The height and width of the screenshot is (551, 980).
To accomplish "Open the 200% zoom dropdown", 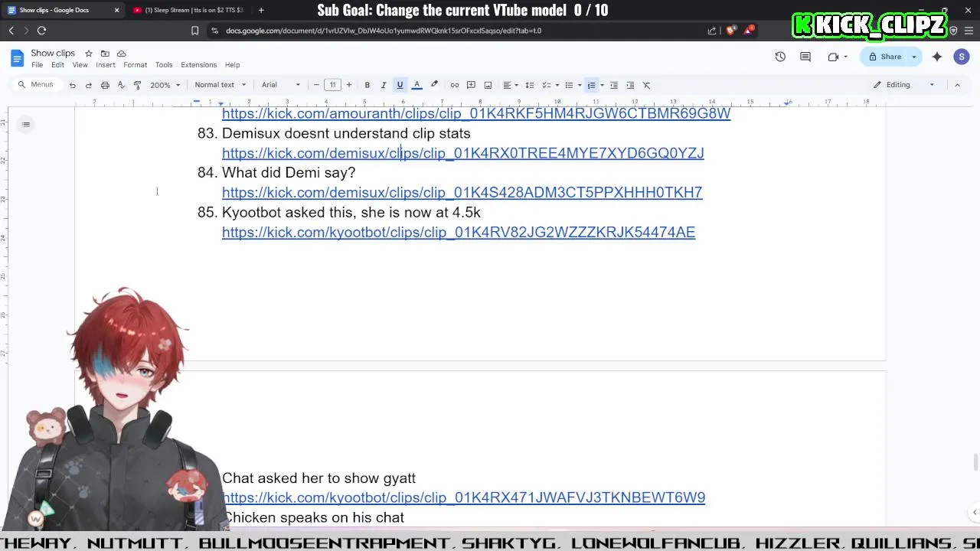I will pos(165,85).
